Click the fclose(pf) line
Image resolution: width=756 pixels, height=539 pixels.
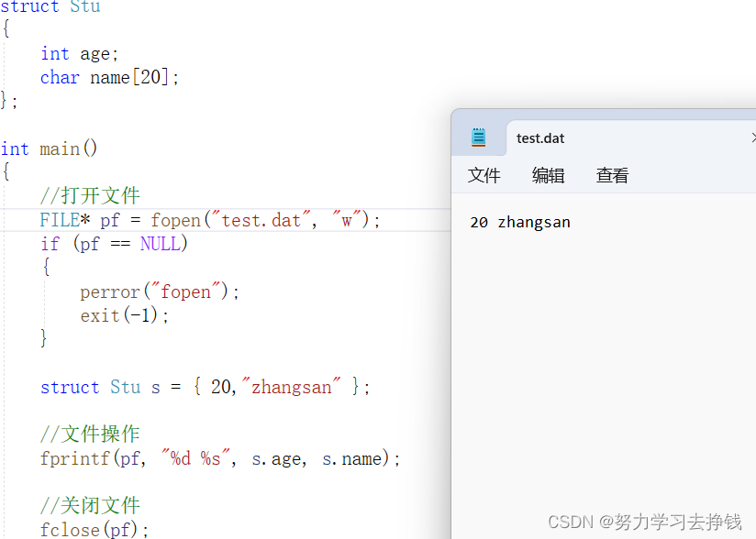92,530
